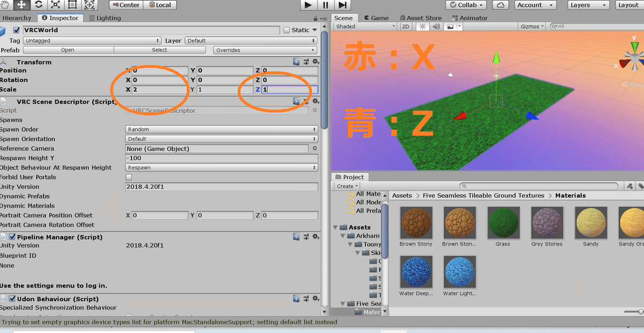This screenshot has height=333, width=644.
Task: Toggle scene lighting sun icon
Action: [422, 26]
